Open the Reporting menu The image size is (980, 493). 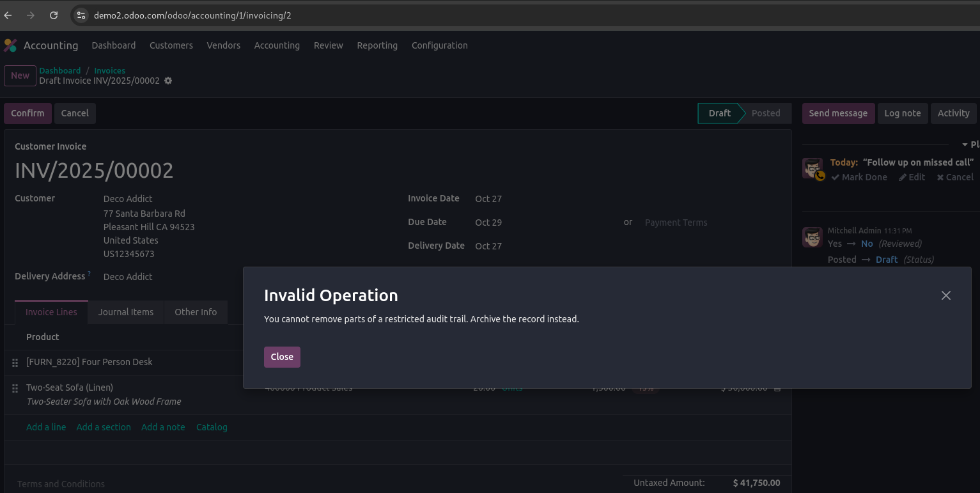[x=377, y=45]
